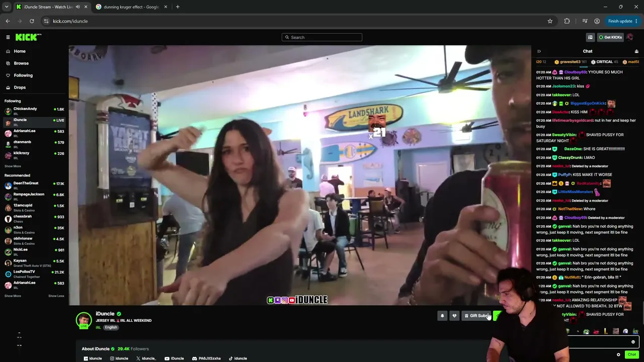Reload the current page
This screenshot has width=644, height=362.
click(x=32, y=21)
